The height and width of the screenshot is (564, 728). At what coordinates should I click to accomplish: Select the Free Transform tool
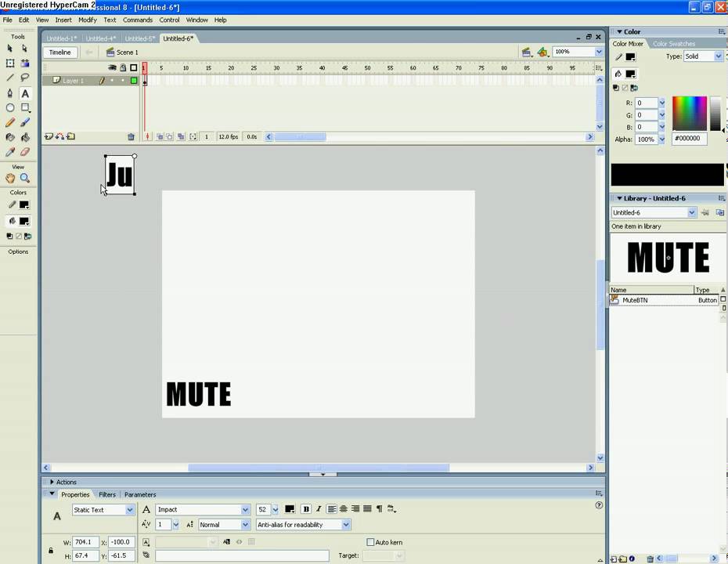point(9,63)
